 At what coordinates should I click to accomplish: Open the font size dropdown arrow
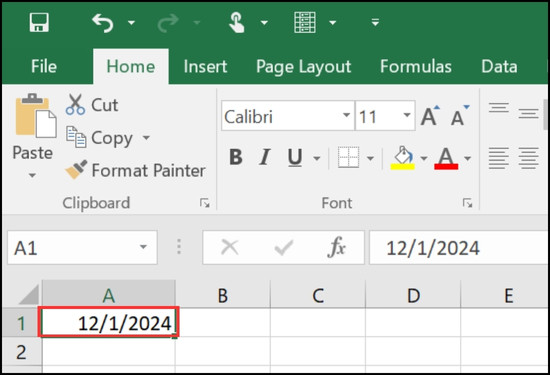(407, 115)
